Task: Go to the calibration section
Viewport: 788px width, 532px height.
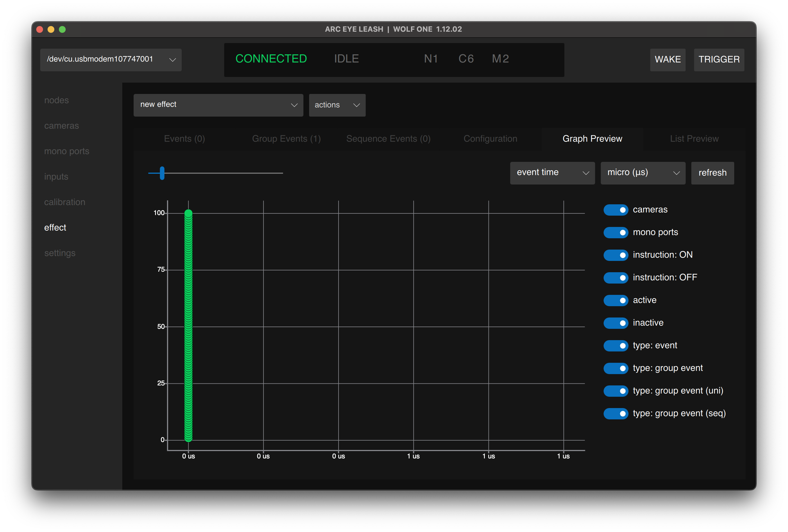Action: [65, 202]
